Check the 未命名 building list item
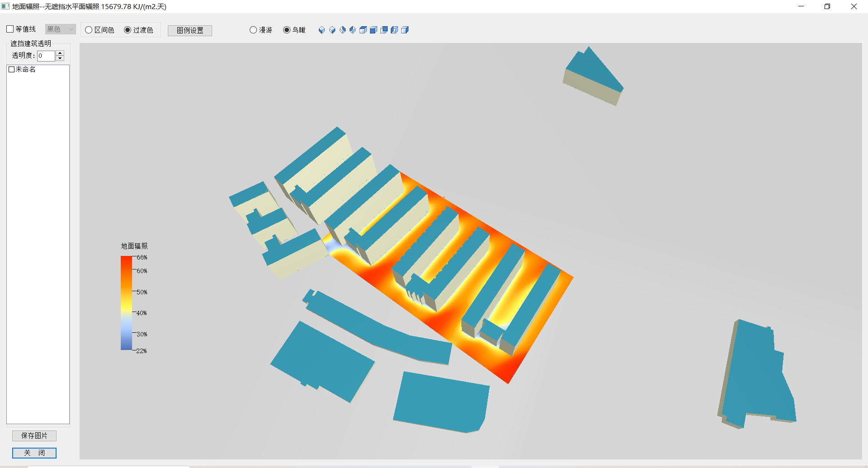Screen dimensions: 868x468 [12, 69]
